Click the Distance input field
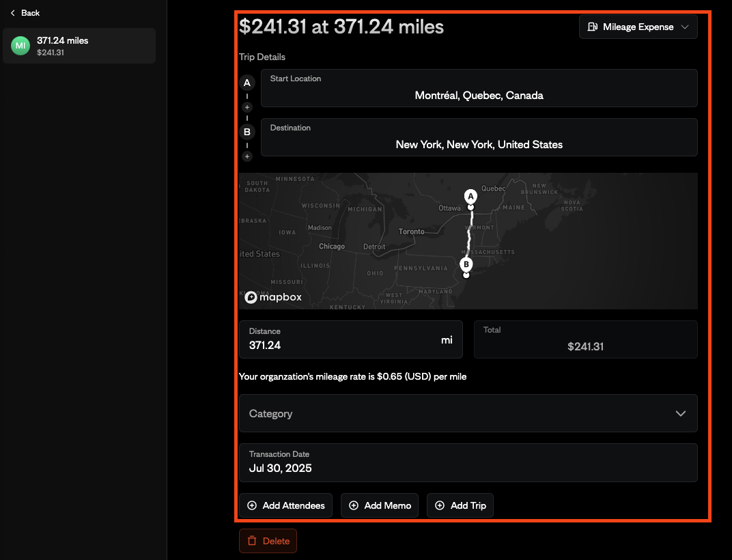The width and height of the screenshot is (732, 560). [341, 345]
